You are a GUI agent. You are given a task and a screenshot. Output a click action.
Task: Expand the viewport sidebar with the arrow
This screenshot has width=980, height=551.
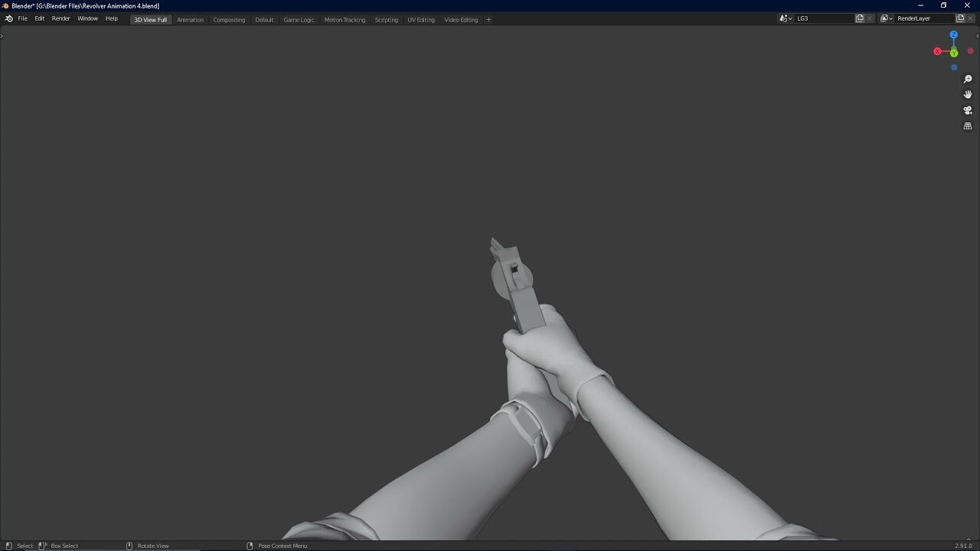pos(977,36)
